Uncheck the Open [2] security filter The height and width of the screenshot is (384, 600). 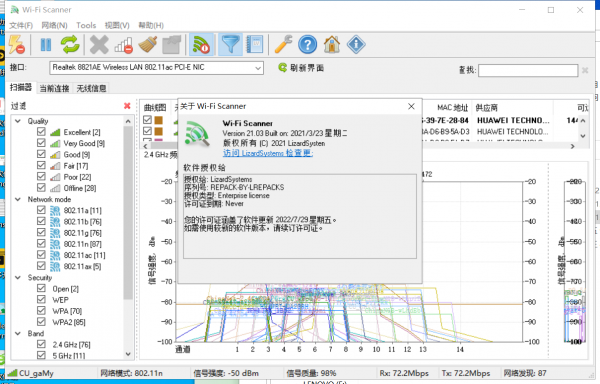[x=41, y=288]
